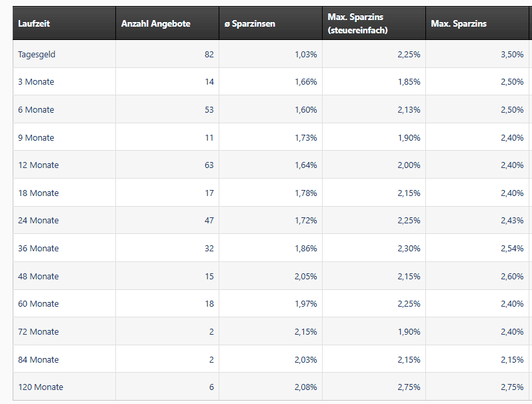Image resolution: width=532 pixels, height=404 pixels.
Task: Click Tagesgeld's 3,50% max rate cell
Action: [x=511, y=54]
